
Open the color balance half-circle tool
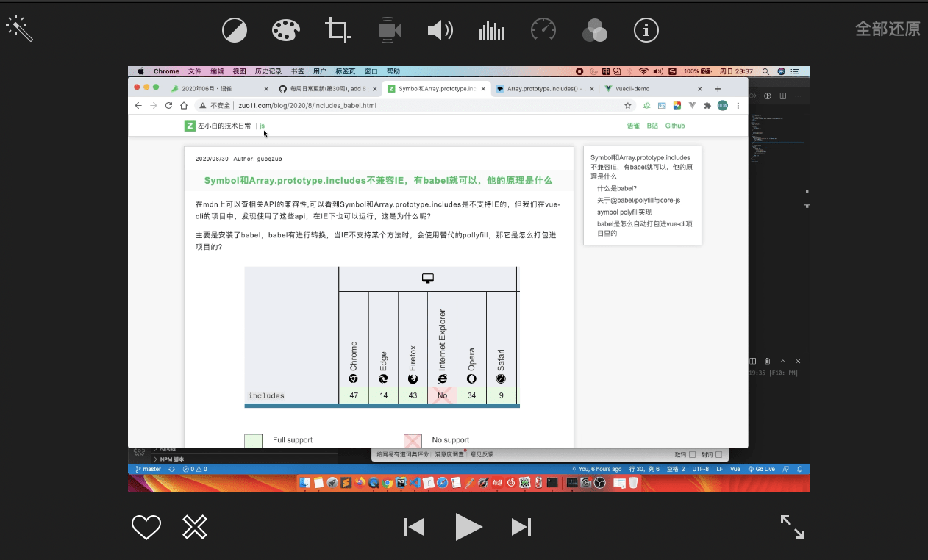click(x=235, y=30)
